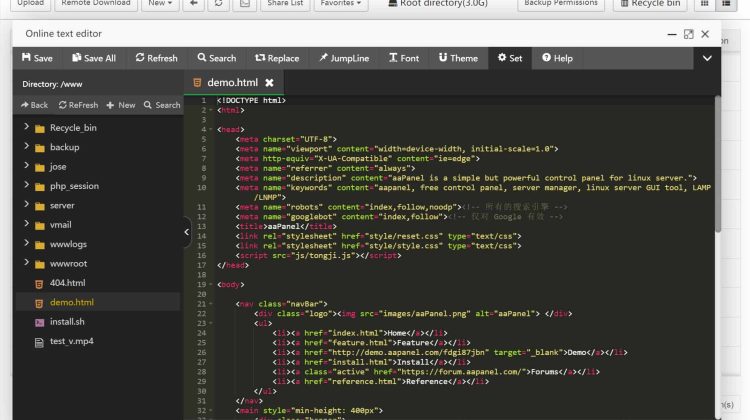Screen dimensions: 750x420
Task: Select the demo.html editor tab
Action: 232,83
